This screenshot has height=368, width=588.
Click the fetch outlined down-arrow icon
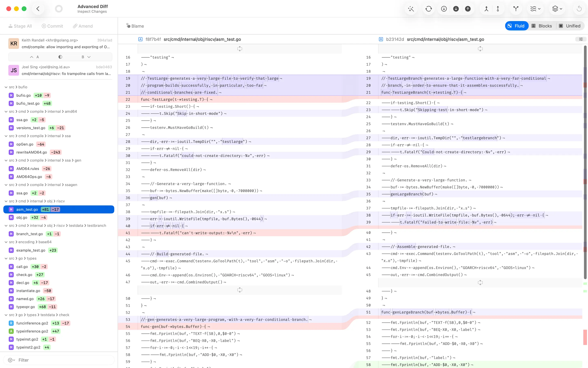click(444, 9)
